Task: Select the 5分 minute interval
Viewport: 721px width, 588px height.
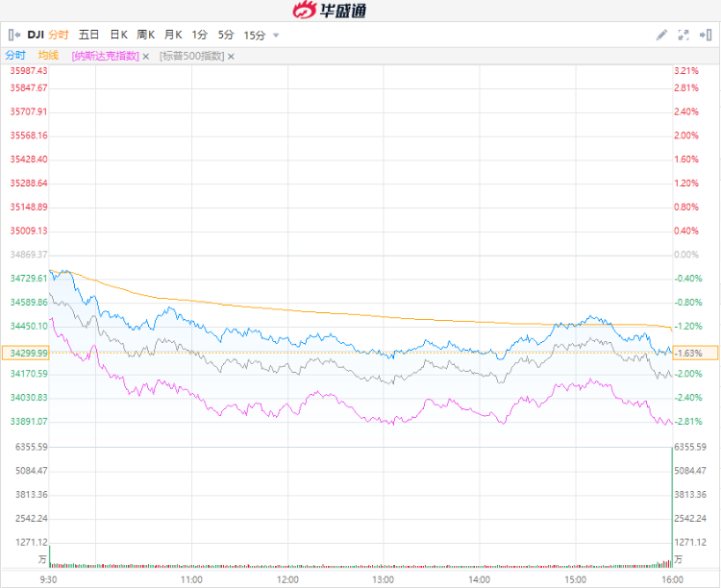Action: click(226, 35)
